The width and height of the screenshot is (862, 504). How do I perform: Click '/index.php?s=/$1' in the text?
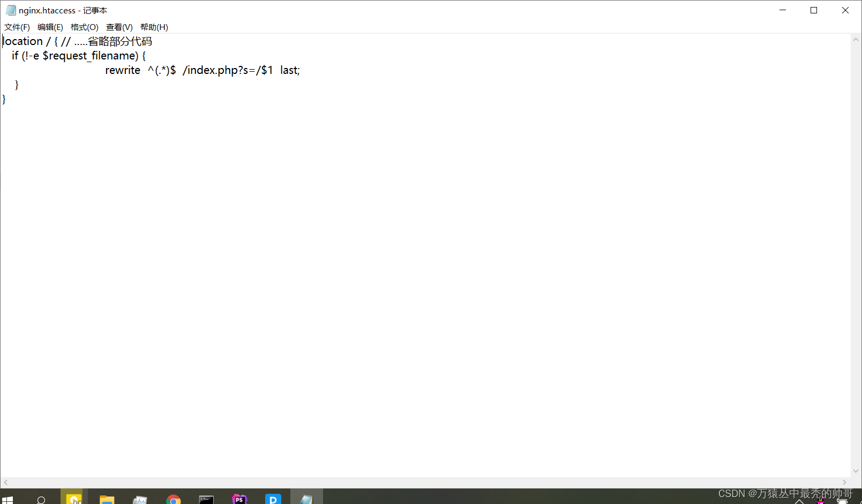pos(228,70)
